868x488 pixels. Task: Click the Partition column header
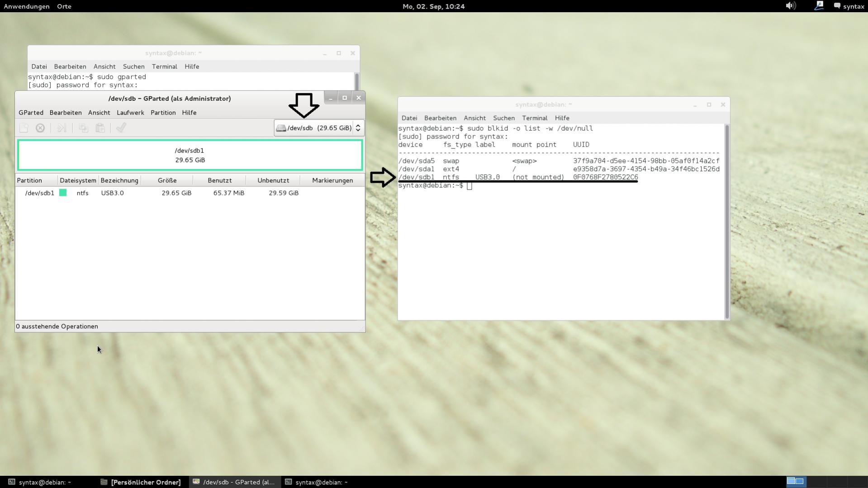point(37,180)
